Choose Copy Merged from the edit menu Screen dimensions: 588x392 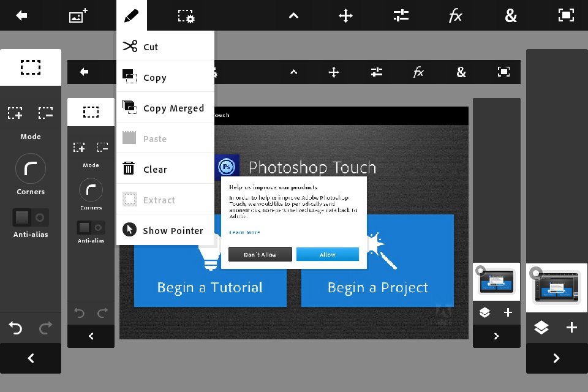[x=165, y=108]
